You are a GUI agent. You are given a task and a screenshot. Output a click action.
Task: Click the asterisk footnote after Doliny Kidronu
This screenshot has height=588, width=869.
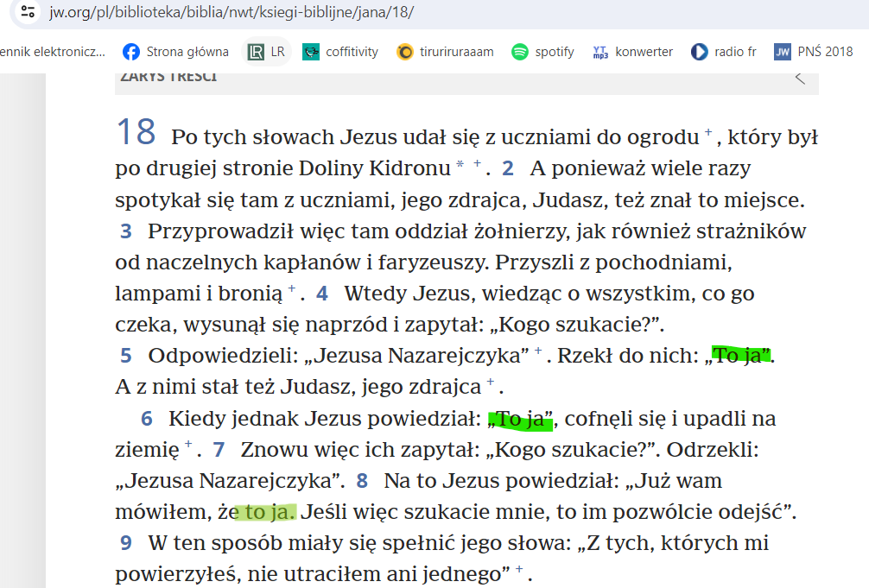[460, 164]
